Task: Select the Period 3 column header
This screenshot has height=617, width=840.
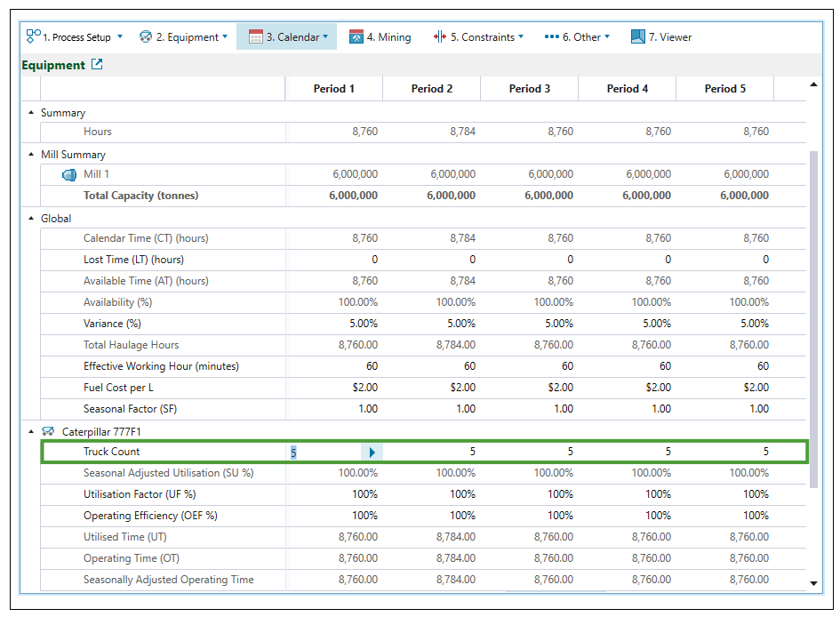Action: 529,89
